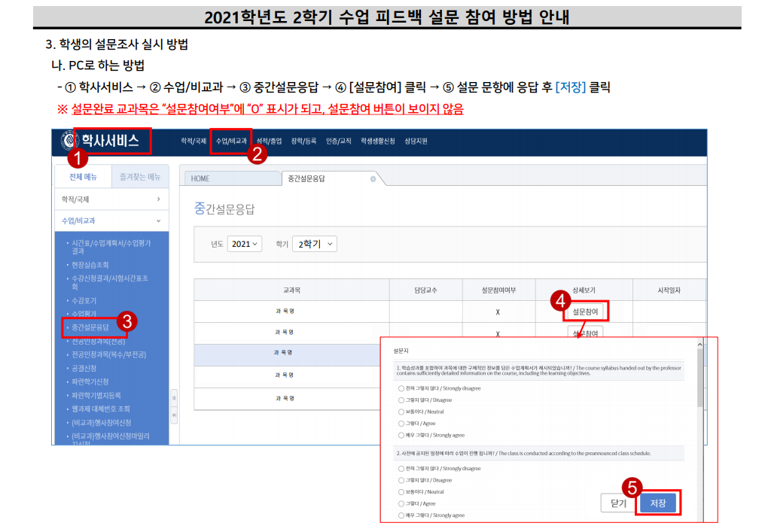Open the 학기 2학기 semester dropdown

point(314,244)
